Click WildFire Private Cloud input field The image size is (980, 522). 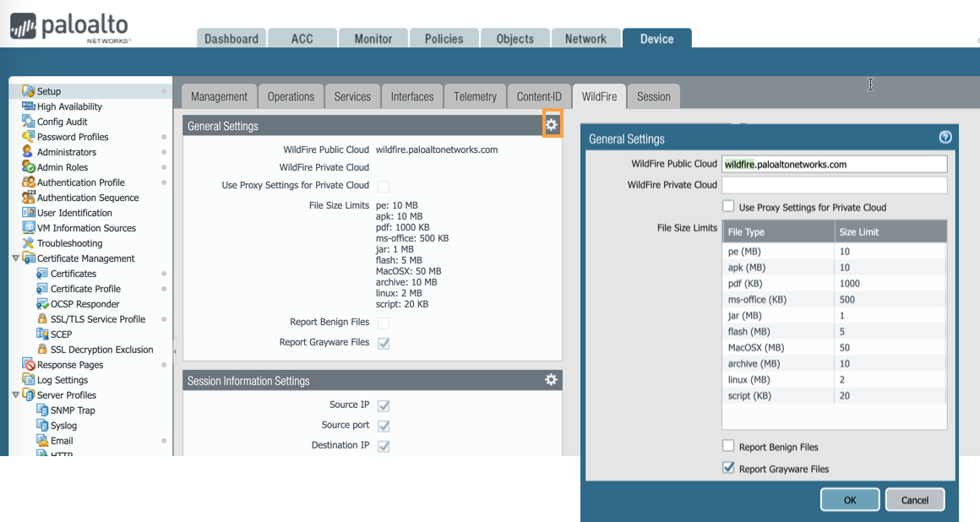click(x=835, y=185)
